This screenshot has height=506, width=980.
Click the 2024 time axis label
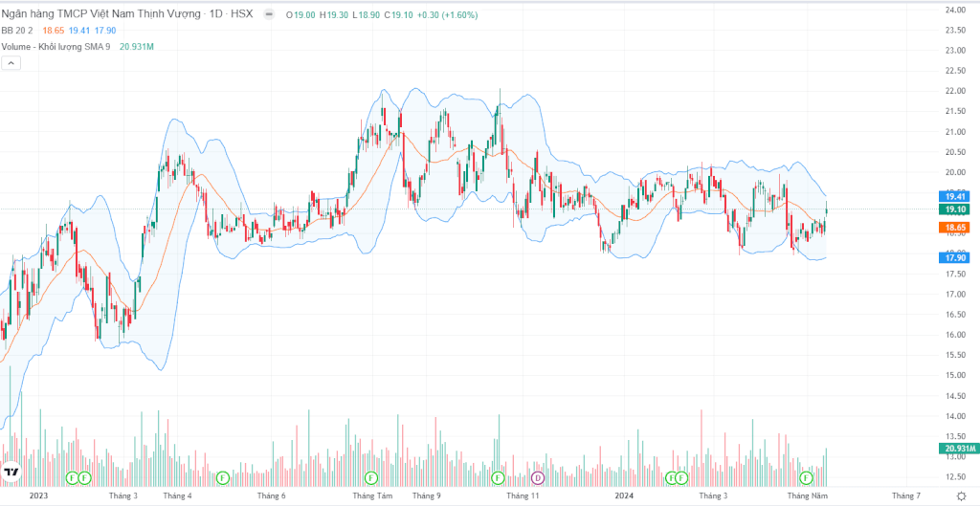click(623, 496)
